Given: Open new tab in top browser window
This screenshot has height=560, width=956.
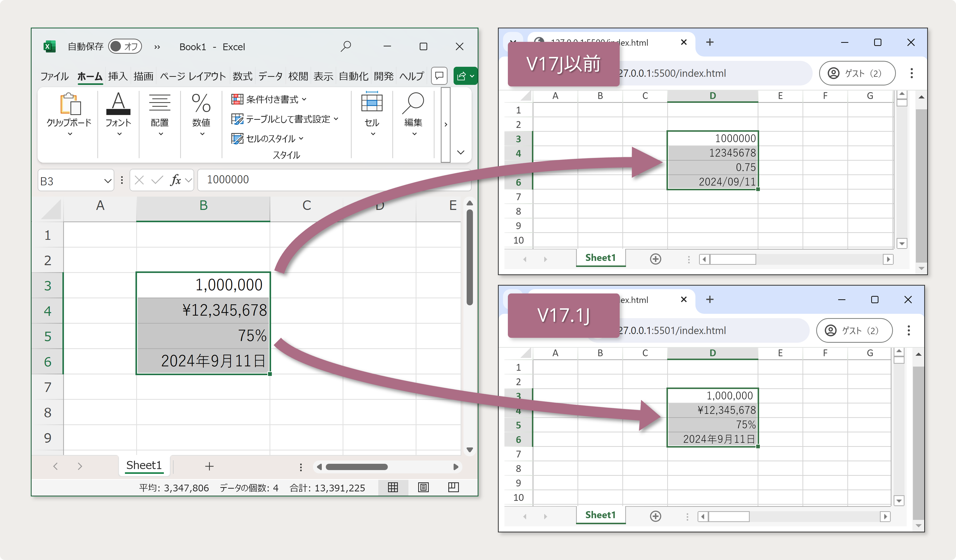Looking at the screenshot, I should click(x=710, y=42).
